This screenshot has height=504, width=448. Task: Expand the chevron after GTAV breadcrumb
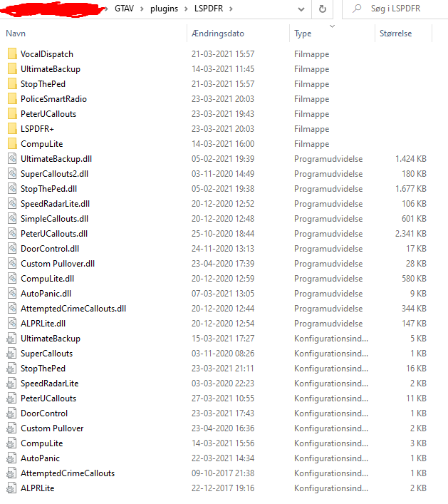tap(142, 9)
